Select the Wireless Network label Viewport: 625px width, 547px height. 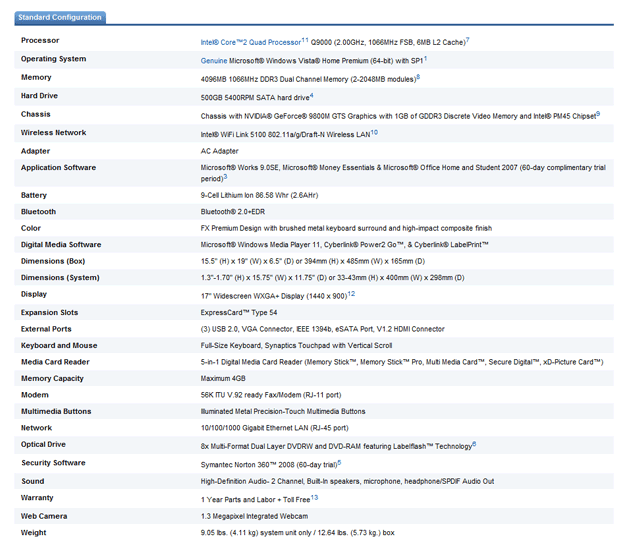coord(53,132)
